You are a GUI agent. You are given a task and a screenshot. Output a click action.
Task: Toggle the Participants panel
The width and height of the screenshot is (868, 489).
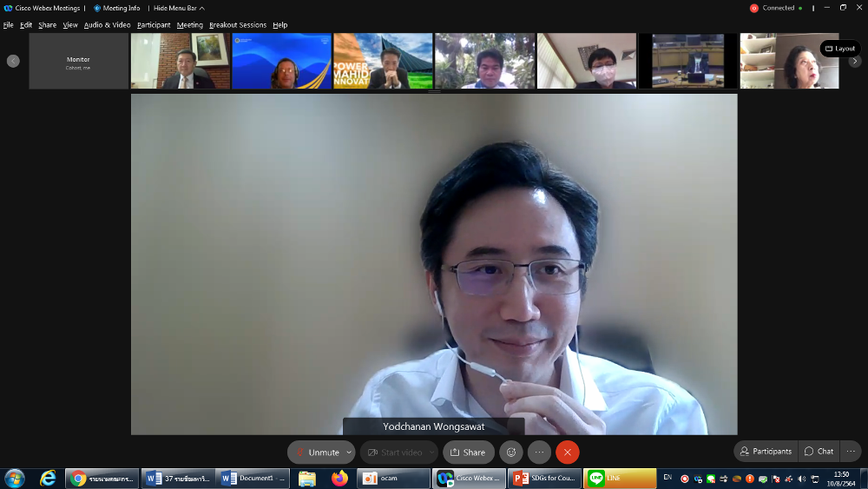coord(766,452)
